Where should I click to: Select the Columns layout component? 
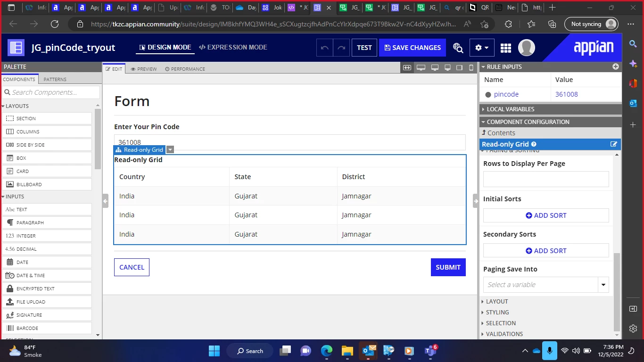pyautogui.click(x=47, y=132)
